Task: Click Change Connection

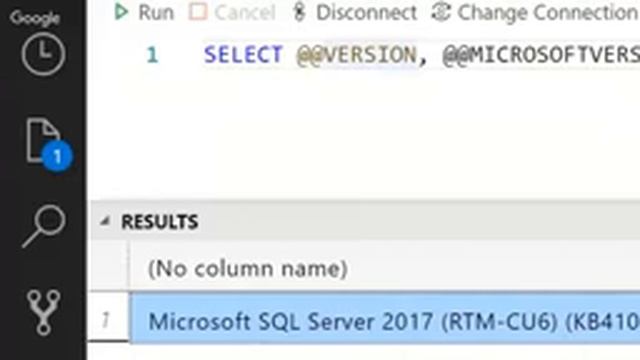Action: pyautogui.click(x=536, y=12)
